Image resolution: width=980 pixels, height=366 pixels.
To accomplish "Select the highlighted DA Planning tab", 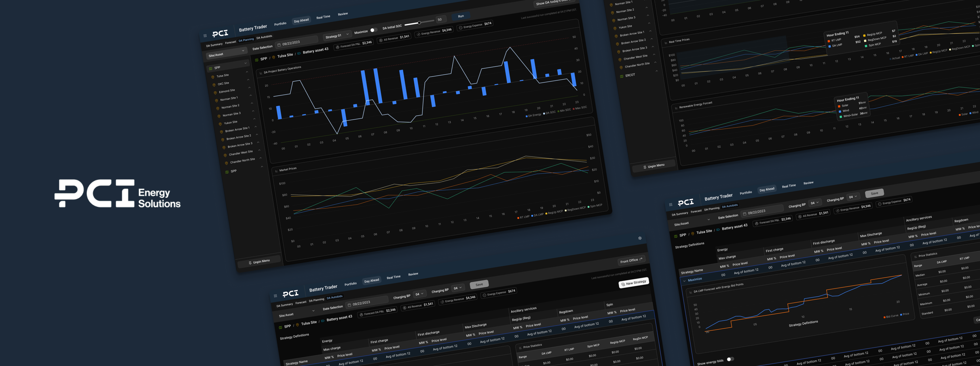I will click(246, 40).
